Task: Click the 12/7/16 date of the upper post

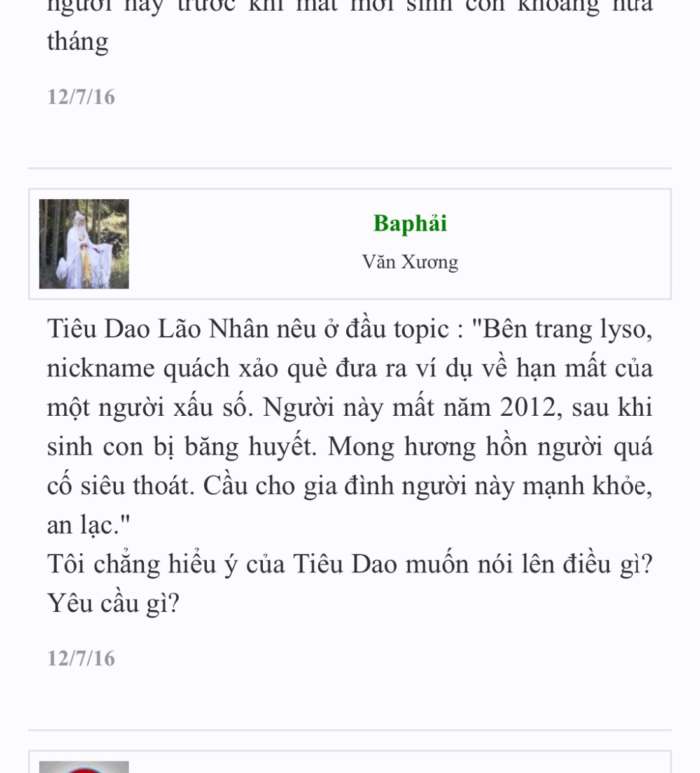Action: click(x=81, y=97)
